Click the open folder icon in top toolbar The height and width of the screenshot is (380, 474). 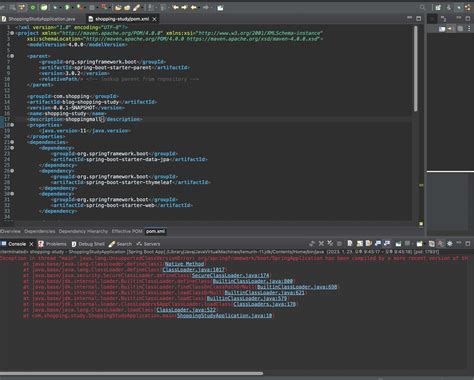(x=118, y=7)
